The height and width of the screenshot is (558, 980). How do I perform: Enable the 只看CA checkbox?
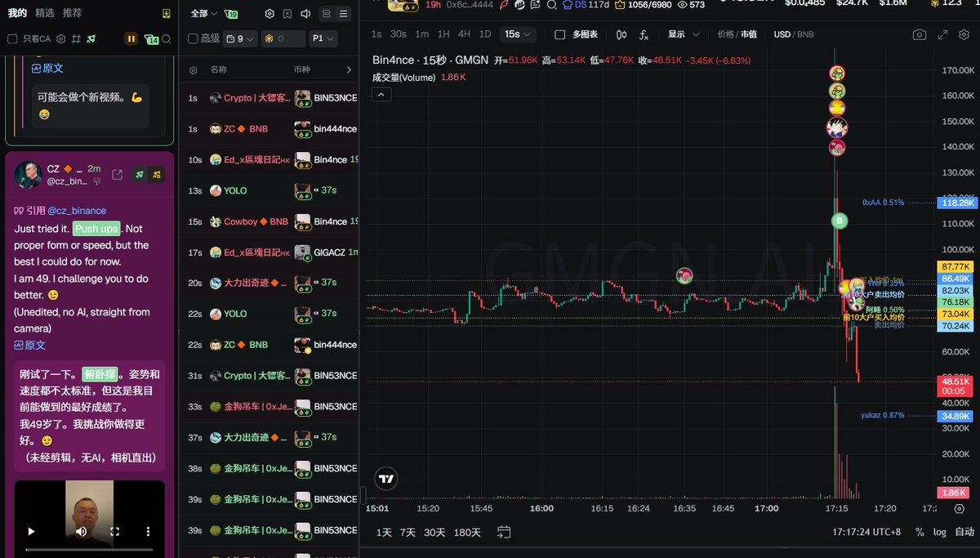point(12,39)
